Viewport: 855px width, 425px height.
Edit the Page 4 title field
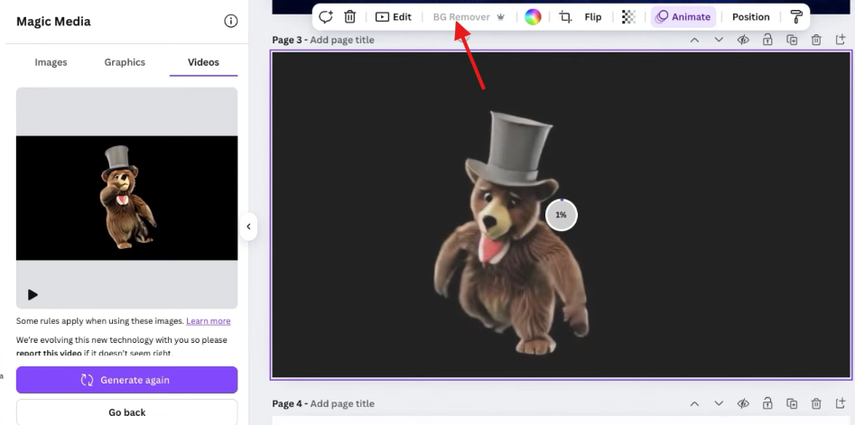tap(342, 404)
